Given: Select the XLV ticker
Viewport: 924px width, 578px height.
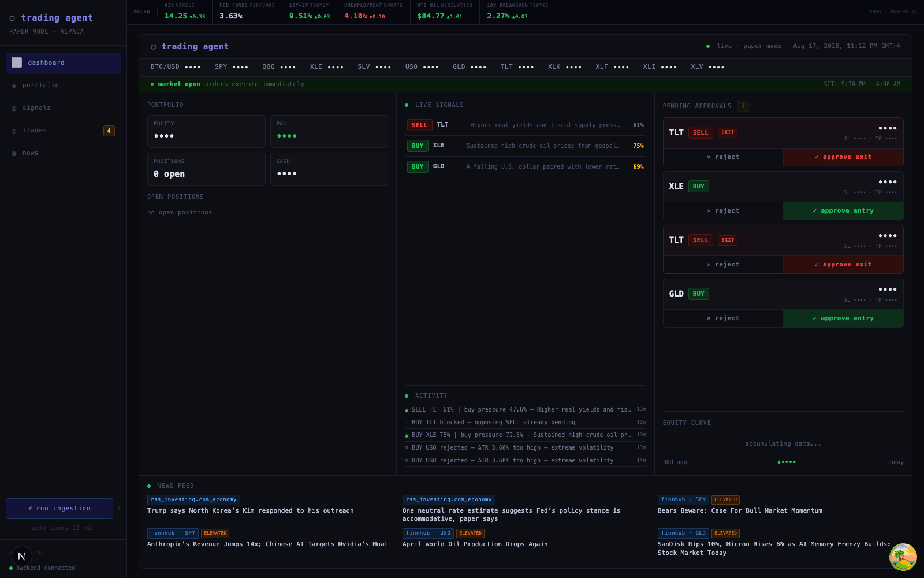Looking at the screenshot, I should 707,67.
